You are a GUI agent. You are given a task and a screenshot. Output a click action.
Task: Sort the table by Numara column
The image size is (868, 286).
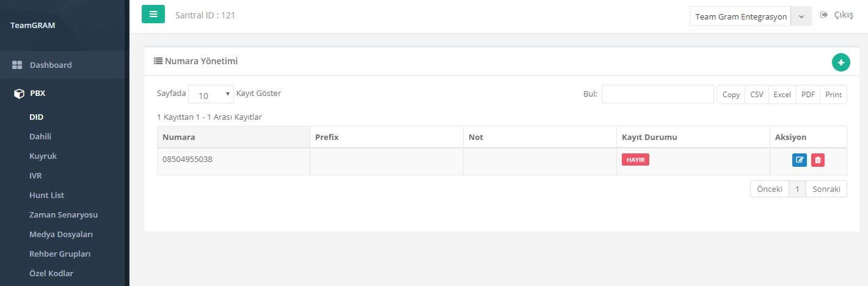click(233, 137)
